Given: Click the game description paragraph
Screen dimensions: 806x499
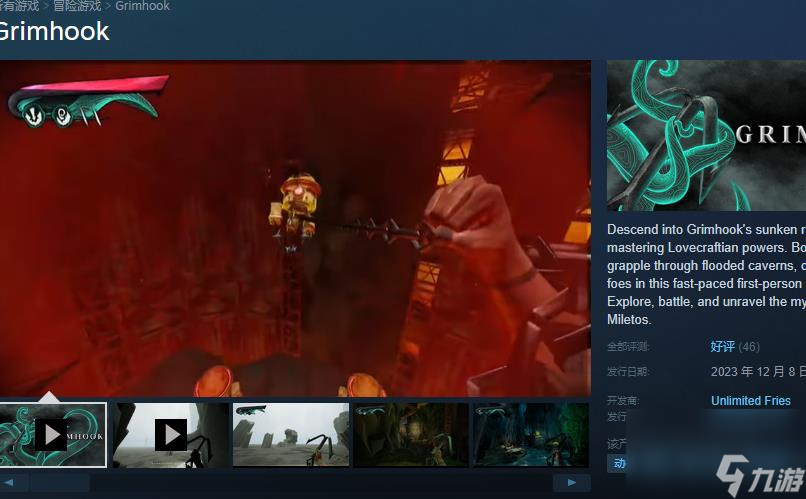Looking at the screenshot, I should pyautogui.click(x=706, y=274).
